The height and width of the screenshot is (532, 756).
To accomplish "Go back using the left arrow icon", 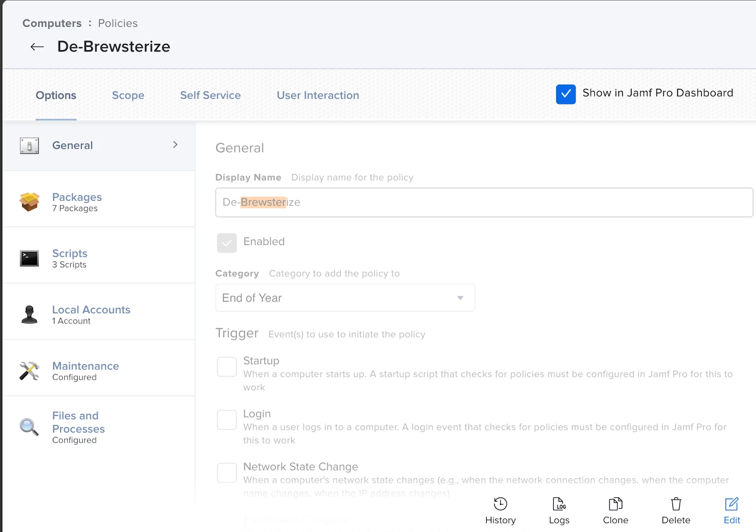I will coord(37,47).
